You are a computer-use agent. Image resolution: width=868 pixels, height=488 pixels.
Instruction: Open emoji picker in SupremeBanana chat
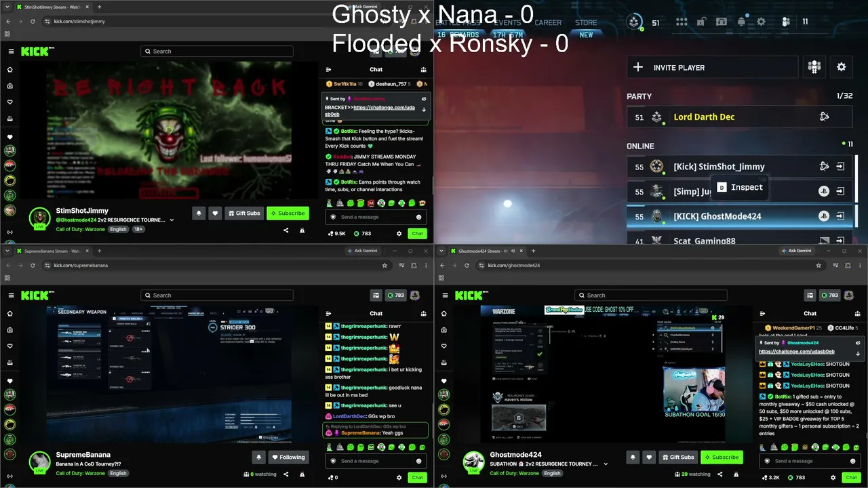[418, 461]
